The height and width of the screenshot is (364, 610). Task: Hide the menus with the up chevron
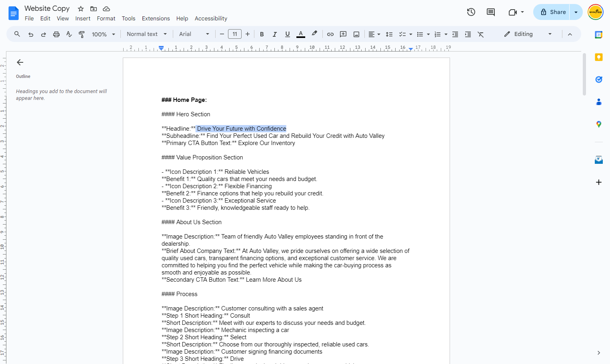570,34
